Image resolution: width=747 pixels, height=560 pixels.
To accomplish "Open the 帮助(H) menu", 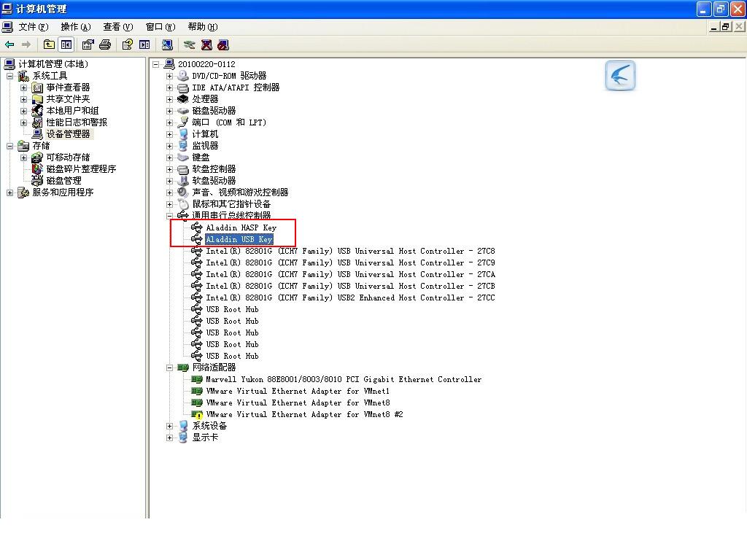I will click(x=203, y=27).
